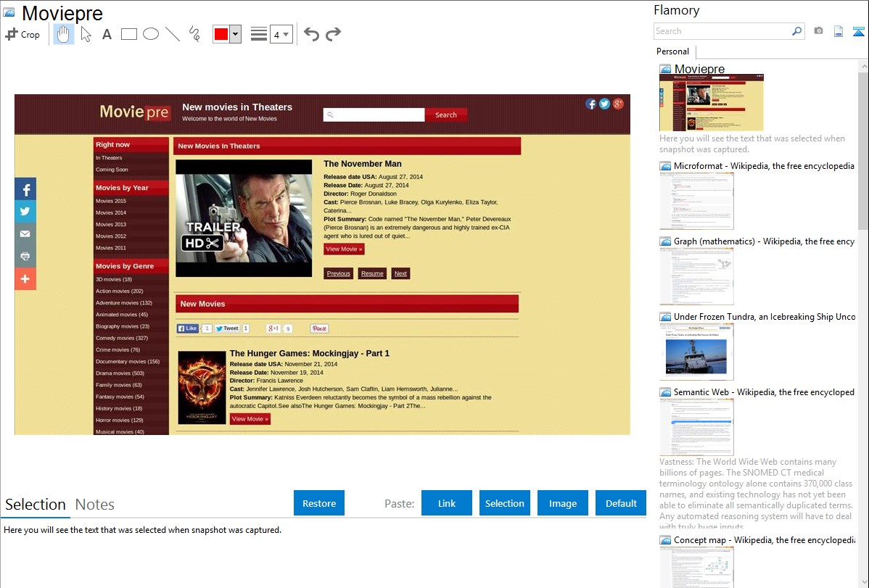This screenshot has width=869, height=588.
Task: Click the header Facebook round icon
Action: pos(590,104)
